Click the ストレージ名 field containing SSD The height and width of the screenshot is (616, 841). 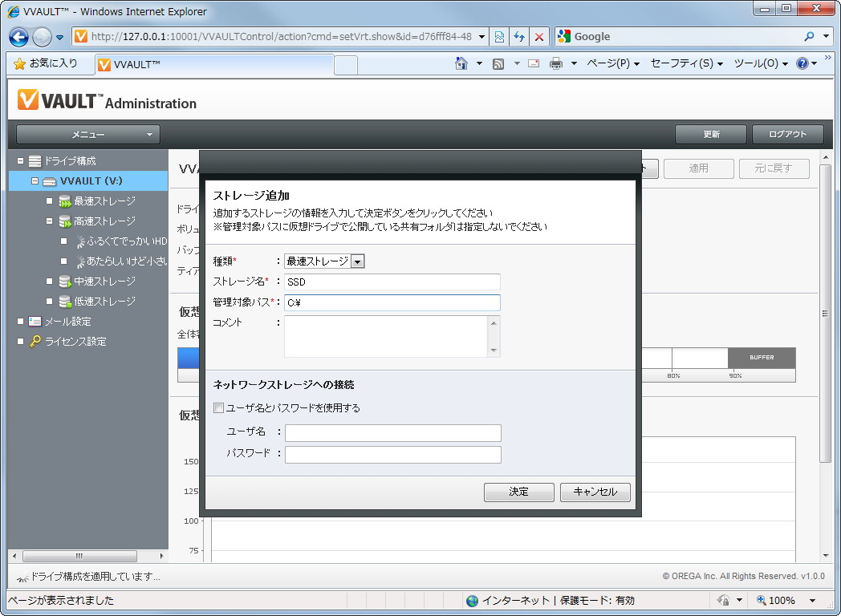pyautogui.click(x=392, y=282)
